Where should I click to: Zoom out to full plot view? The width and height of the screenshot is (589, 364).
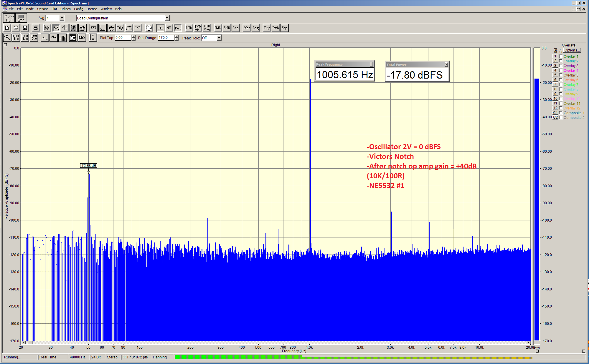34,38
